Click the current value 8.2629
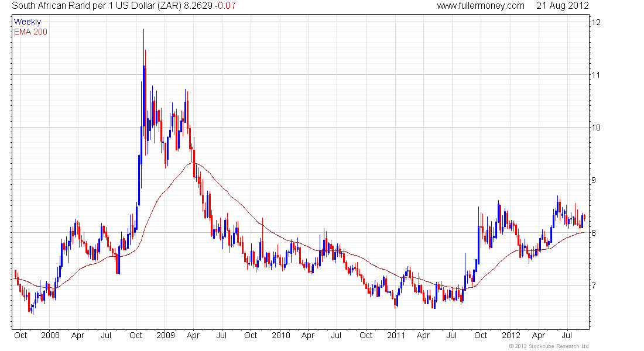The image size is (644, 351). point(198,6)
